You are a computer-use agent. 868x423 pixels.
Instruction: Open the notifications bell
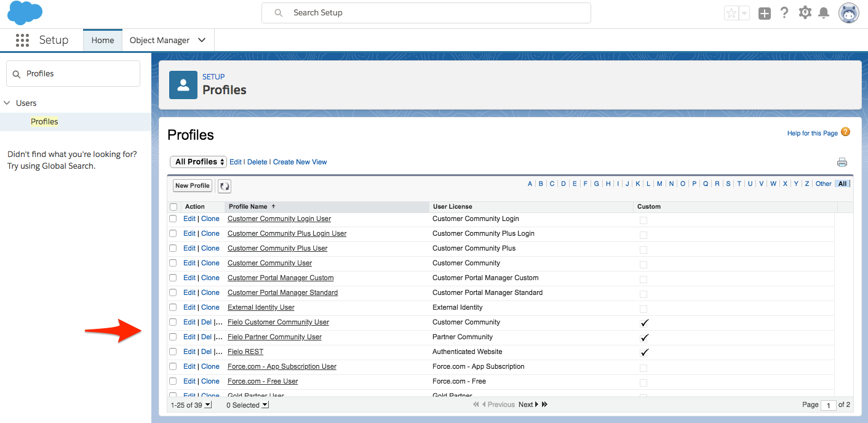(824, 13)
